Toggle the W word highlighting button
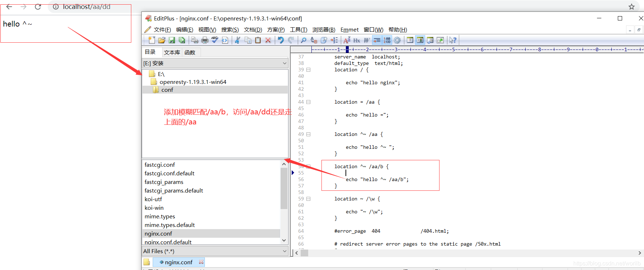 (x=367, y=40)
